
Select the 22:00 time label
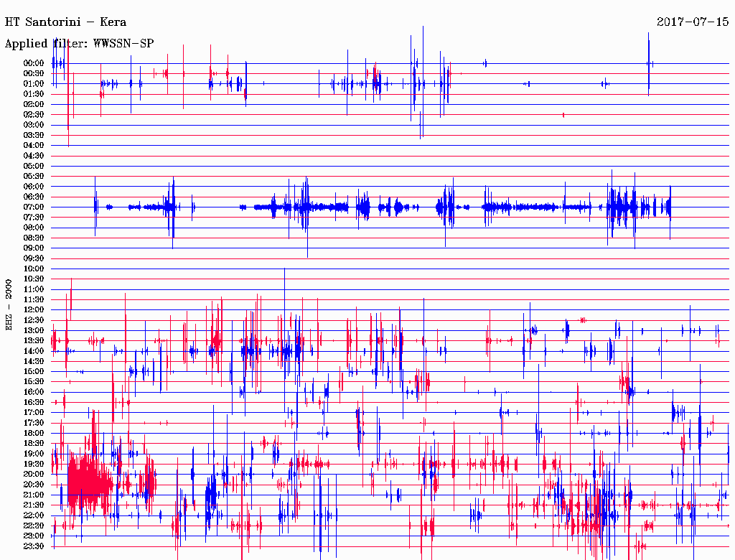click(34, 515)
